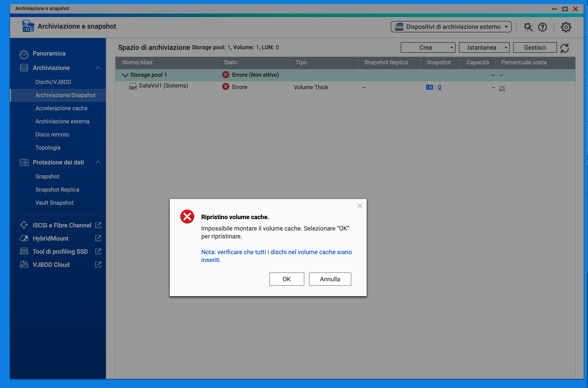
Task: Click the snapshot camera icon for DataVol1
Action: click(x=429, y=87)
